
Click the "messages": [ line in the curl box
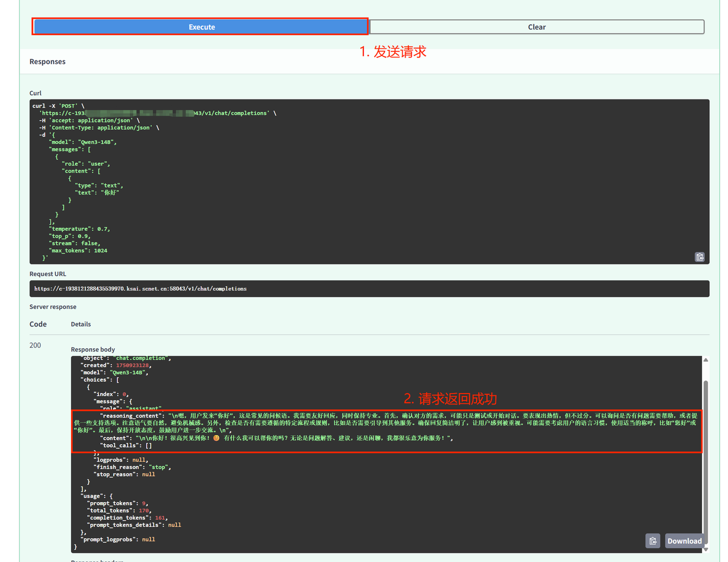click(70, 149)
